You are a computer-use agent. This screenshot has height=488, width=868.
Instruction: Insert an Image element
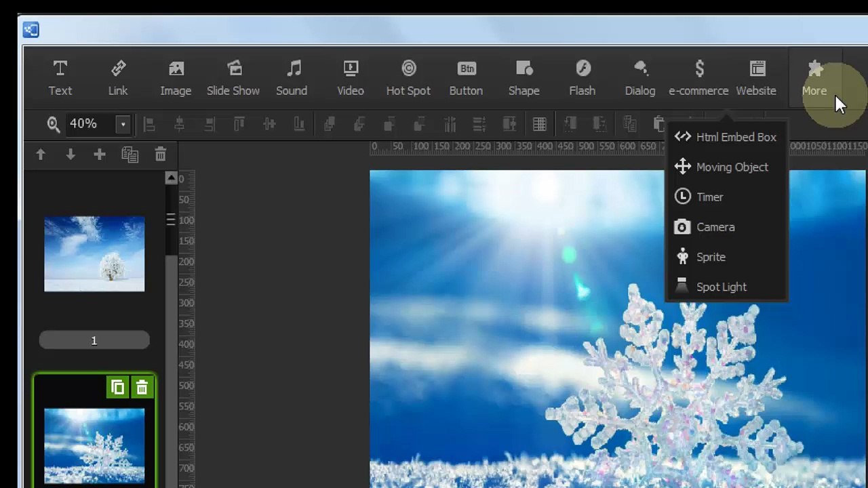coord(176,78)
